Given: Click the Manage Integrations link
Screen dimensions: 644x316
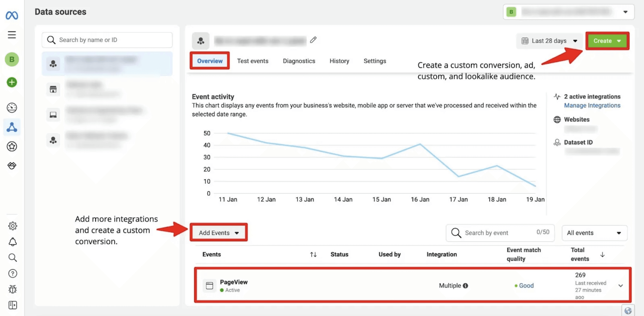Looking at the screenshot, I should pos(592,105).
